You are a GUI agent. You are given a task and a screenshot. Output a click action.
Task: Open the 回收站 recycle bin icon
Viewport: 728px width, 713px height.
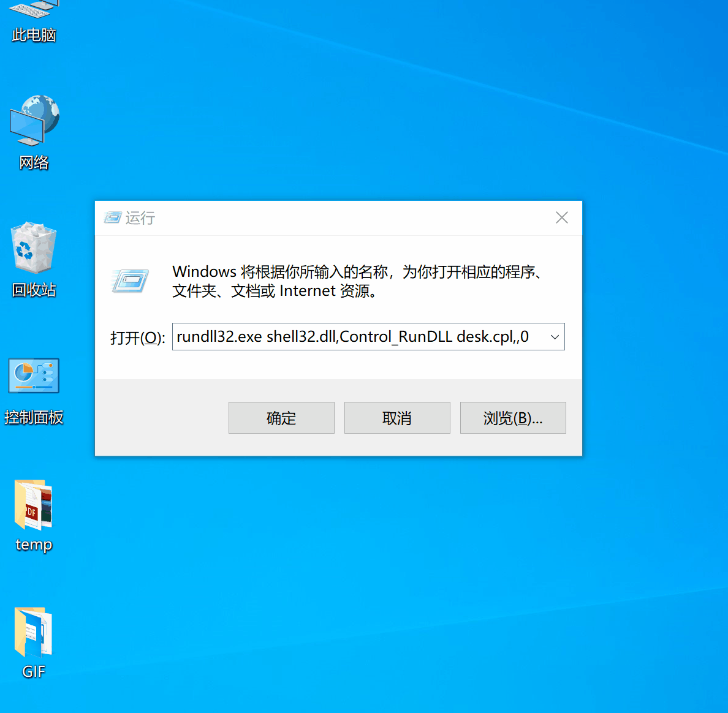(x=34, y=248)
